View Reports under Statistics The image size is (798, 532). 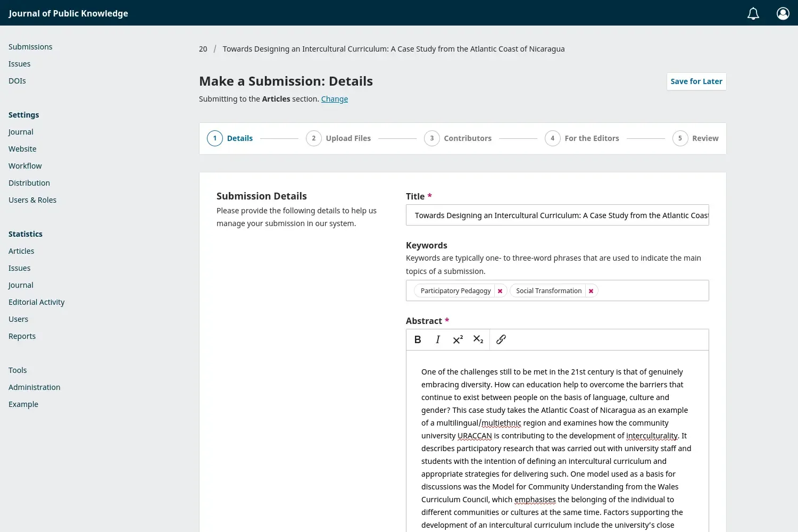click(22, 336)
